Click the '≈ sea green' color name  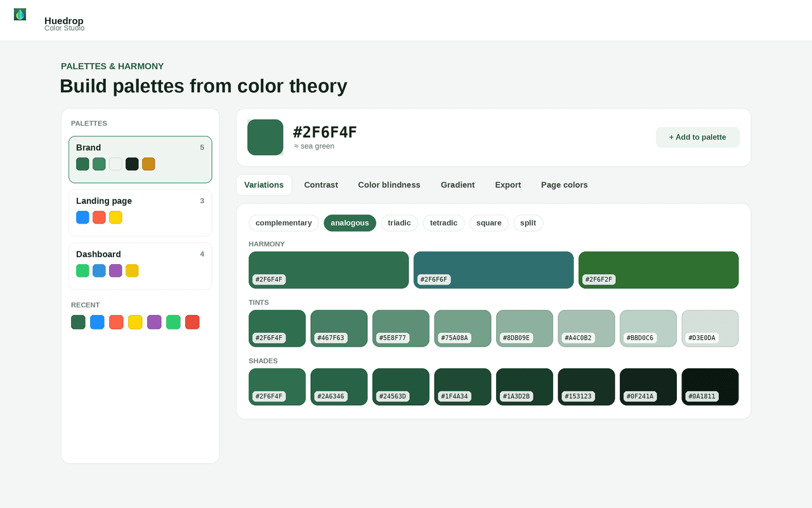(314, 146)
